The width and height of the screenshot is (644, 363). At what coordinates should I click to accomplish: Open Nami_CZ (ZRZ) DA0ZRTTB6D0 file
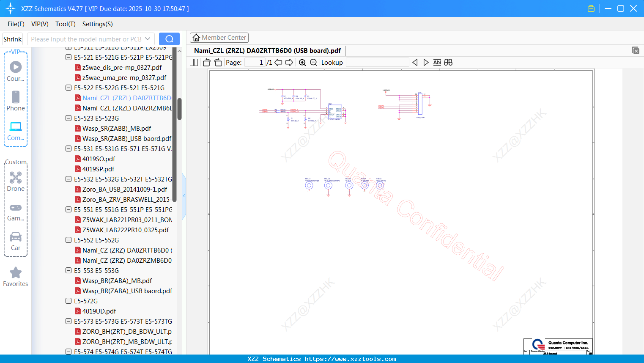point(127,250)
